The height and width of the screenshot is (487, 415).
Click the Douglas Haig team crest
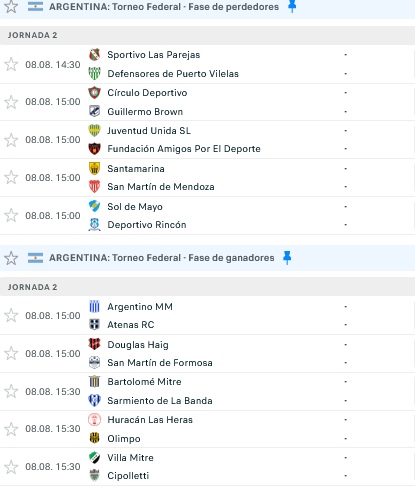click(94, 344)
